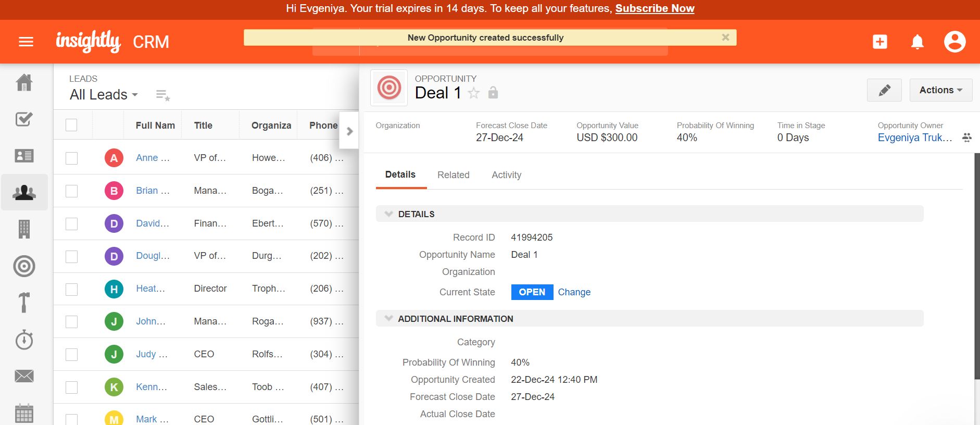The width and height of the screenshot is (980, 425).
Task: Toggle the select-all leads checkbox
Action: (x=72, y=126)
